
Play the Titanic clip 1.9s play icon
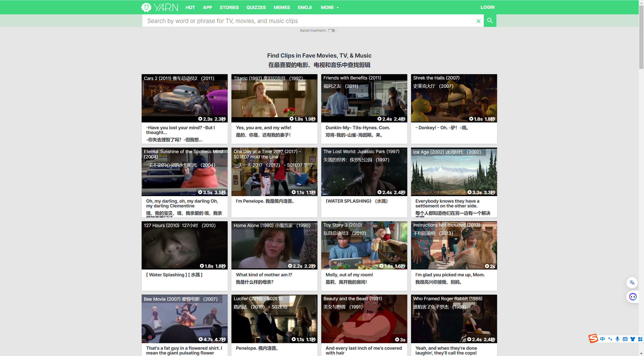tap(292, 119)
